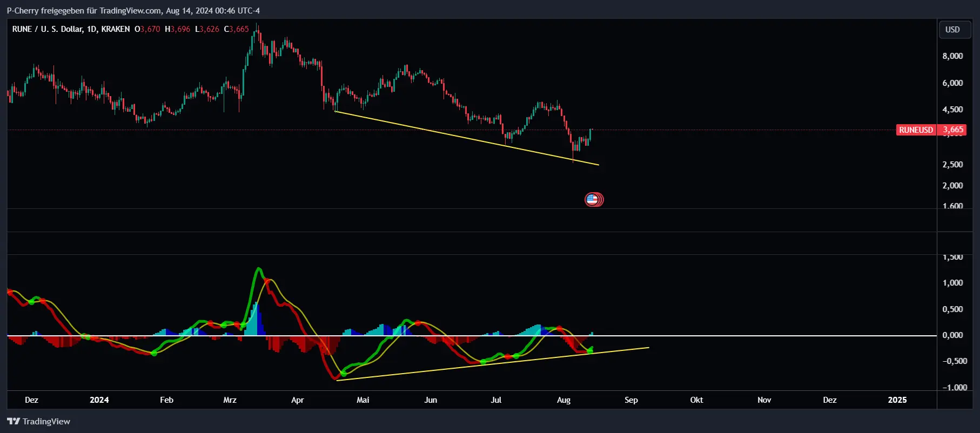
Task: Click the TradingView logo
Action: (38, 421)
